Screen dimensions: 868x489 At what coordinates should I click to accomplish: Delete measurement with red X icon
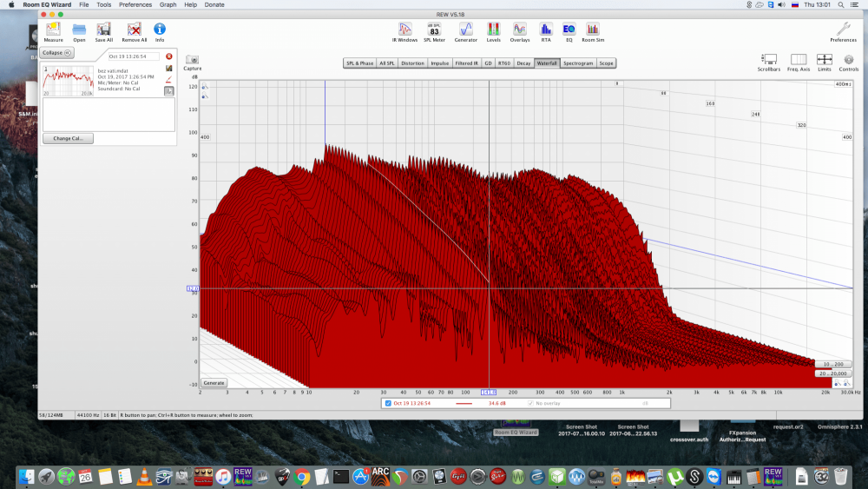point(169,56)
